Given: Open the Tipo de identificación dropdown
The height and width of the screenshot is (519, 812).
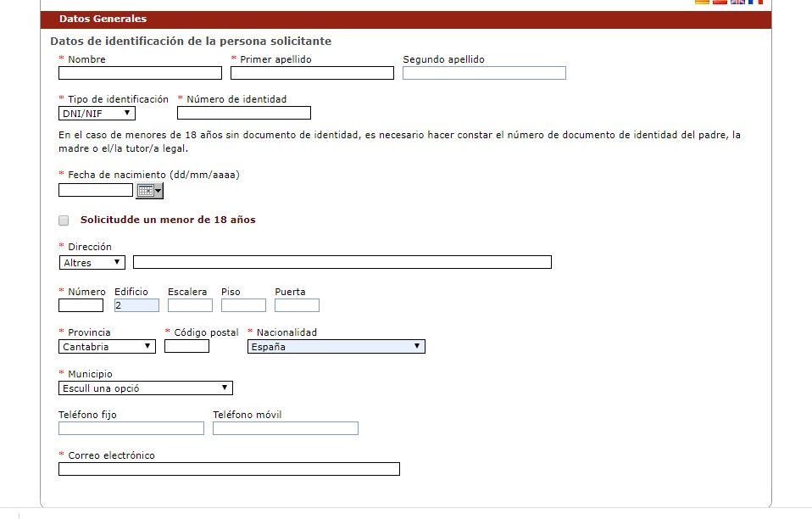Looking at the screenshot, I should (x=97, y=113).
